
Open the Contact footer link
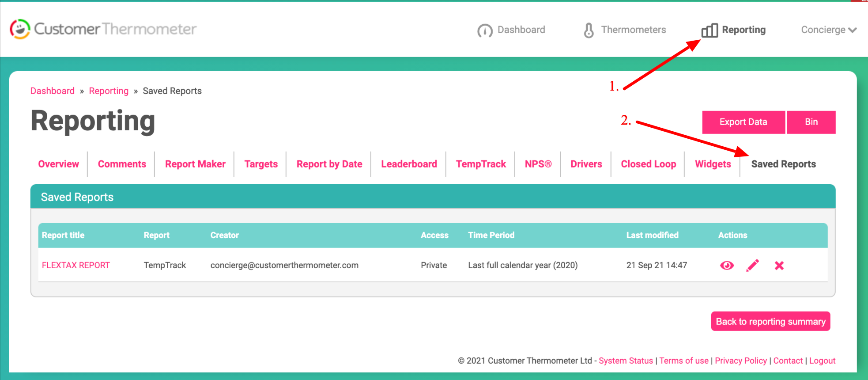click(788, 361)
